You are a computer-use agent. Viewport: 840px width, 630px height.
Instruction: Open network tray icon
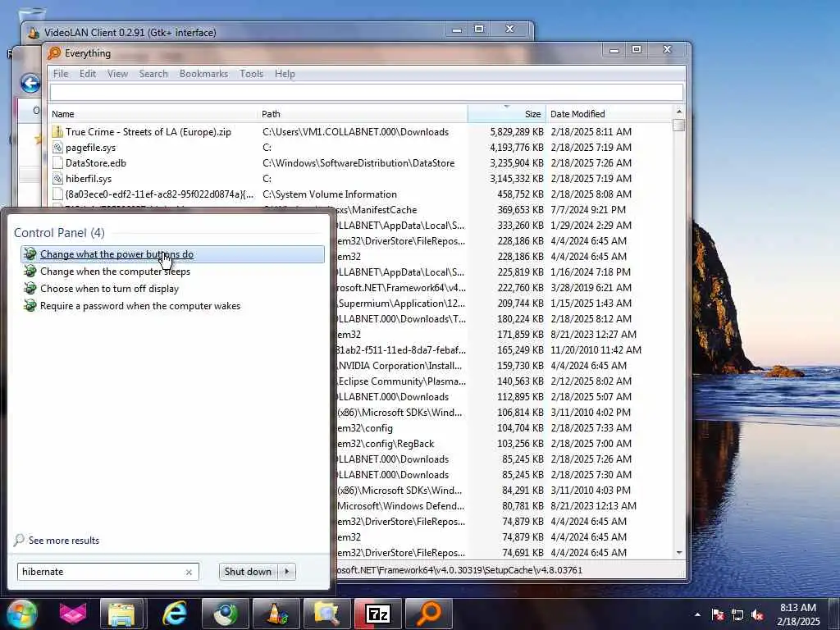point(737,614)
